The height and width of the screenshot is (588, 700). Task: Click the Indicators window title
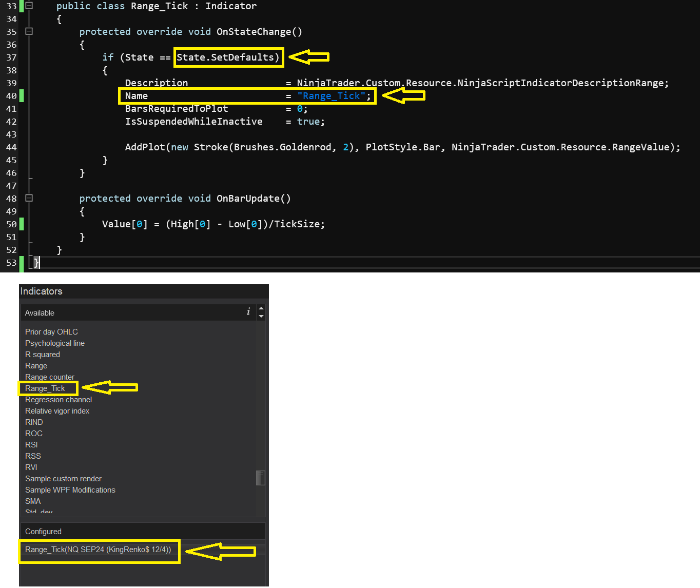[41, 291]
